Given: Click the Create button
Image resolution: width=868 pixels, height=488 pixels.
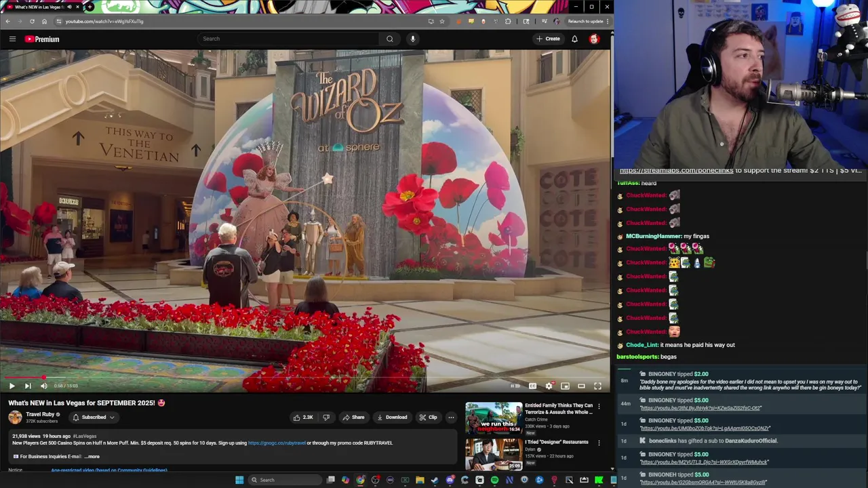Looking at the screenshot, I should pyautogui.click(x=549, y=39).
